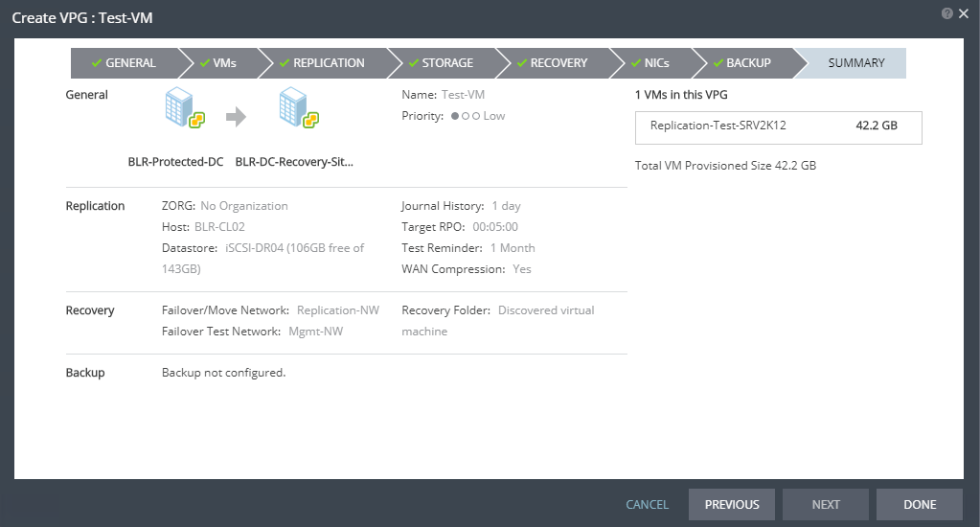Click the recovery site building icon
Image resolution: width=980 pixels, height=527 pixels.
(x=297, y=107)
